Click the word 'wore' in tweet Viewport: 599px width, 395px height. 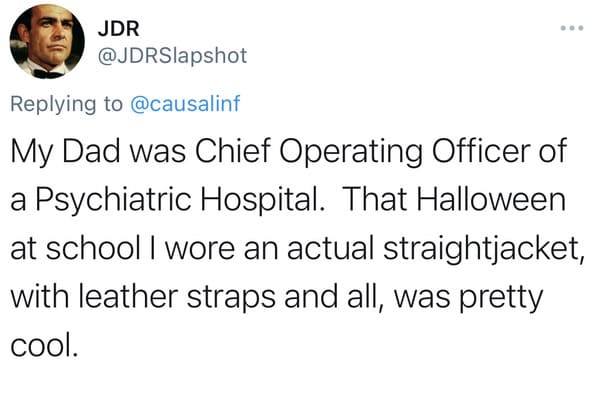tap(200, 249)
